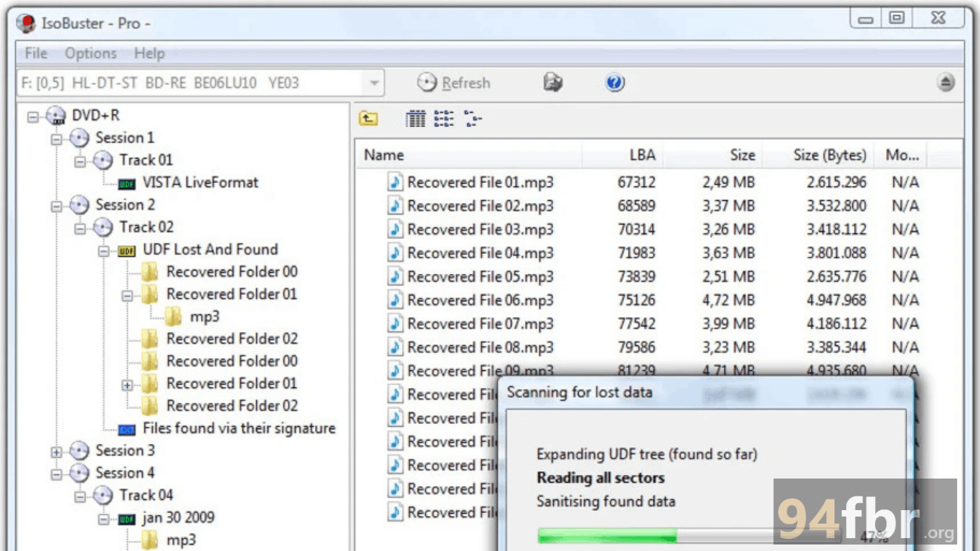This screenshot has width=980, height=551.
Task: Click byte size 4.186.112
Action: pos(837,324)
